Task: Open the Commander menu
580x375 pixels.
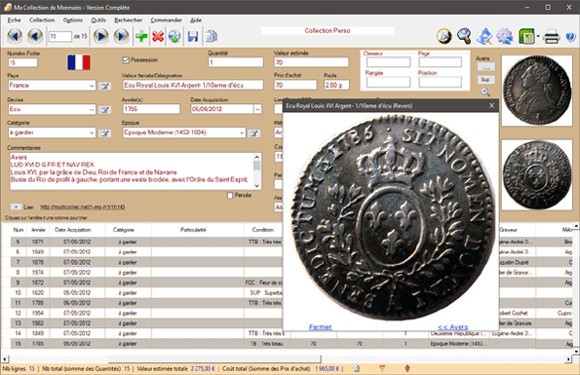Action: [166, 20]
